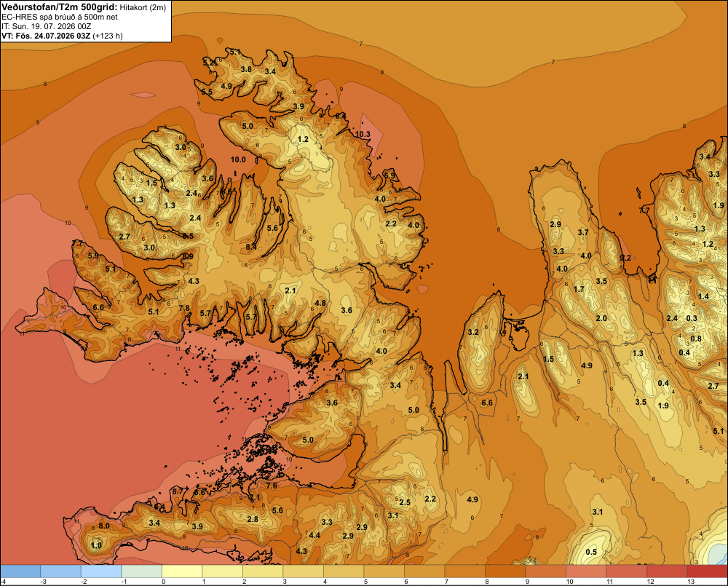
Task: Select the pale green legend swatch between -1 and 0
Action: pos(142,571)
